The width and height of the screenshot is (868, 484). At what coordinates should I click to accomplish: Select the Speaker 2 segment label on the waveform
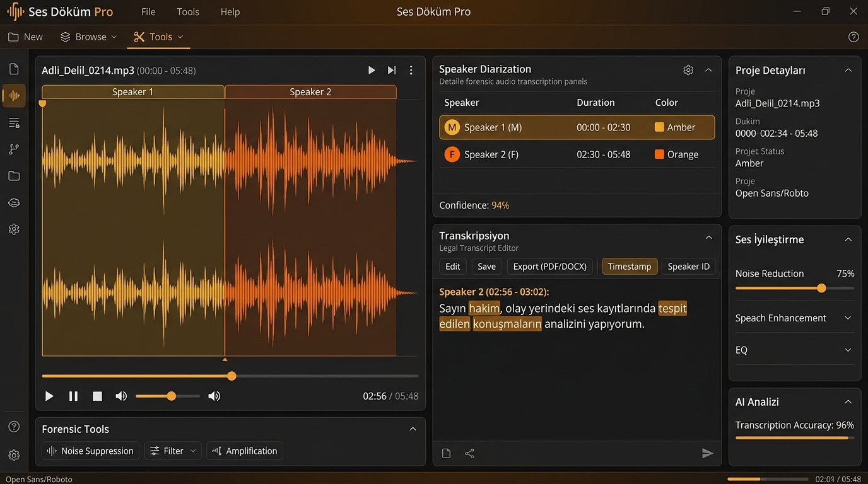(310, 92)
